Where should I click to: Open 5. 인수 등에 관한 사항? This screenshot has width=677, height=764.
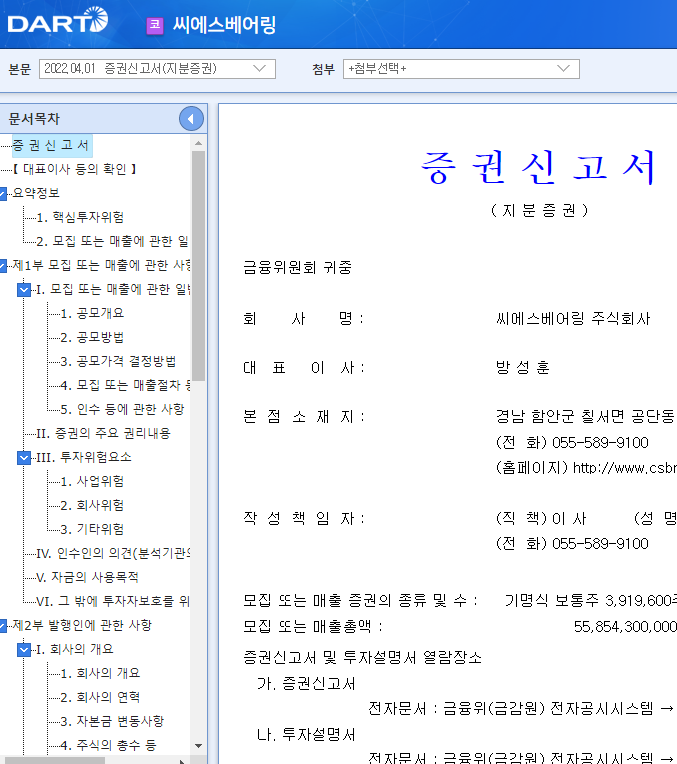click(x=122, y=409)
